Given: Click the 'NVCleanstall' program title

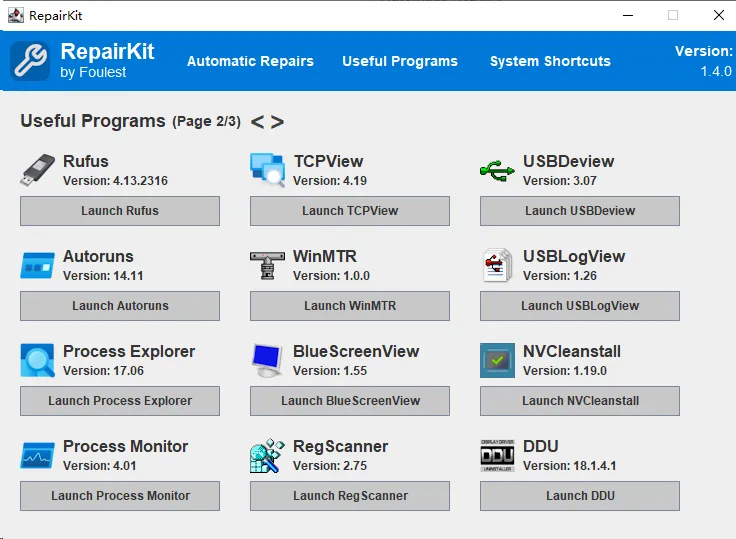Looking at the screenshot, I should 572,351.
